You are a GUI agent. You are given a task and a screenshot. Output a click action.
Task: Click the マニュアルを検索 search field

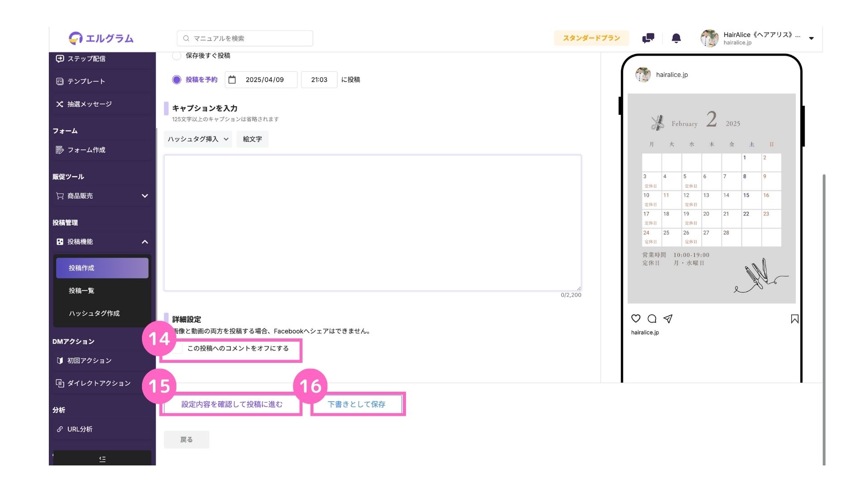tap(245, 38)
